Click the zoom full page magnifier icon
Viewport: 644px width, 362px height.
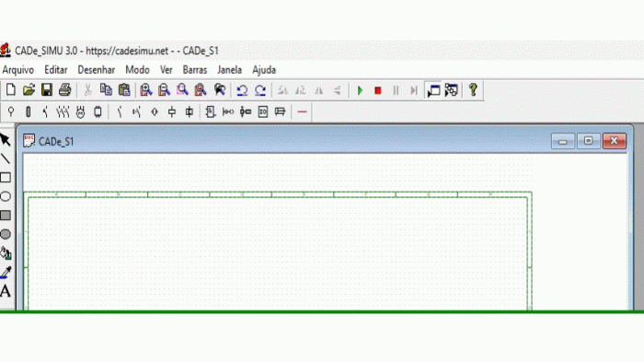[200, 89]
